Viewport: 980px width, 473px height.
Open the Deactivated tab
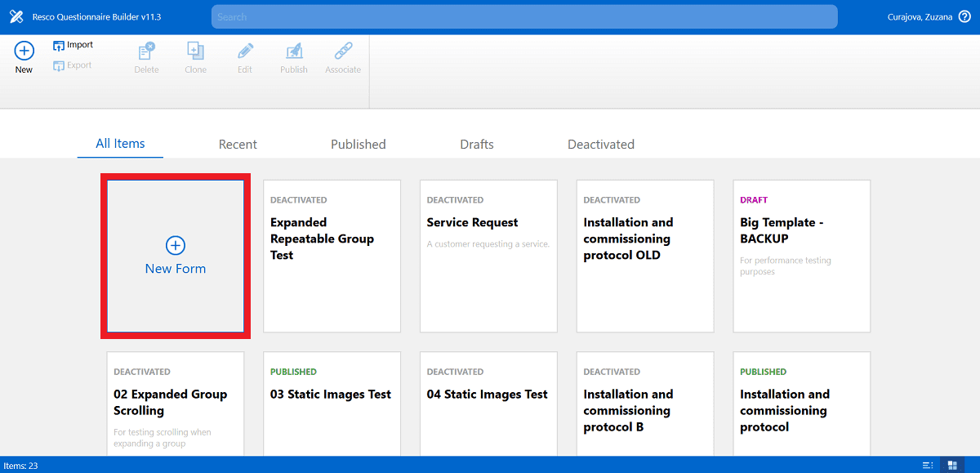point(601,145)
